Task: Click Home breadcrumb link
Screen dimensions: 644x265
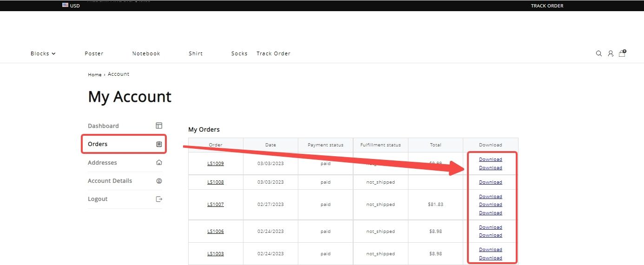Action: point(95,74)
